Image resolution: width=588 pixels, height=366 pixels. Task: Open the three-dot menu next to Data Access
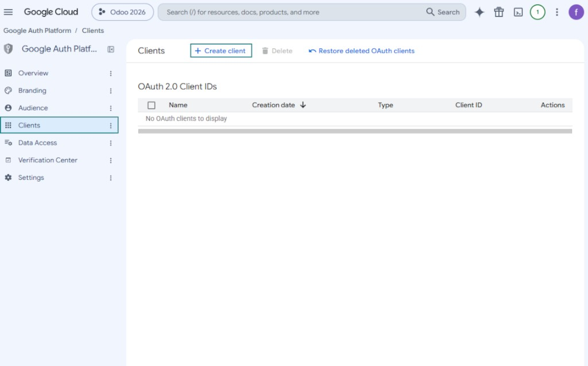(x=111, y=143)
